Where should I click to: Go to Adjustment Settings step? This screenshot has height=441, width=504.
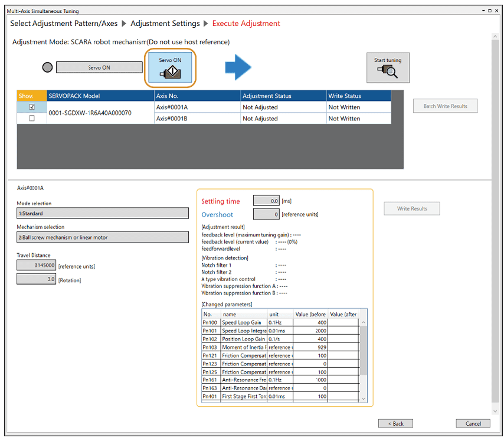165,24
